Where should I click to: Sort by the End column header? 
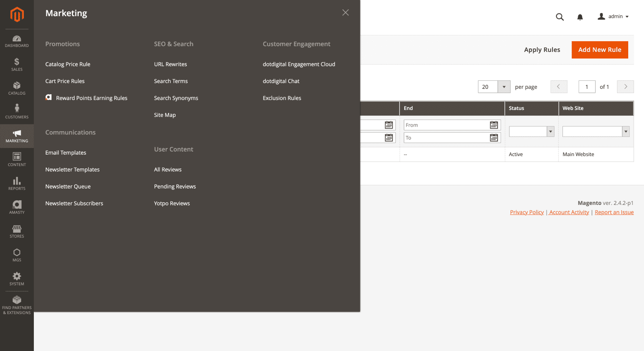(x=452, y=108)
